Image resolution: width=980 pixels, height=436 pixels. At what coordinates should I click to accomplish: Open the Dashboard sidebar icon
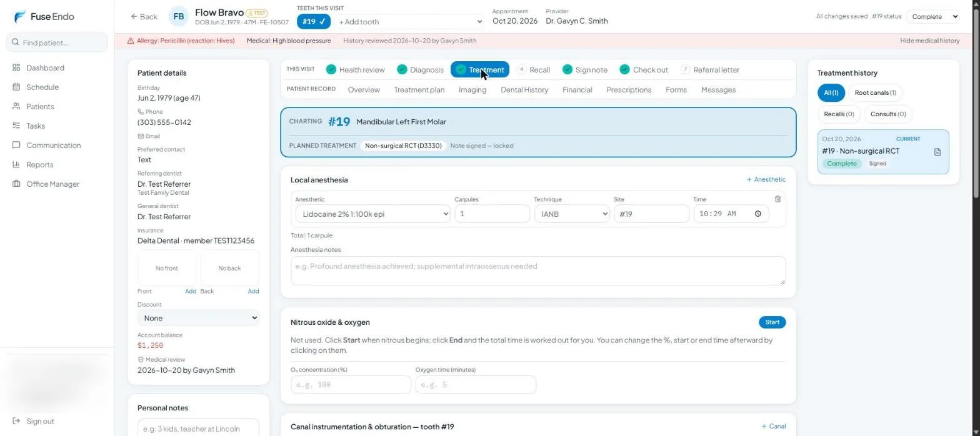[16, 67]
